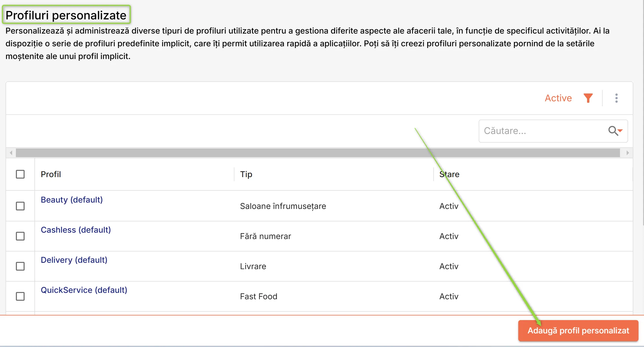
Task: Open the QuickService (default) profile link
Action: click(84, 290)
